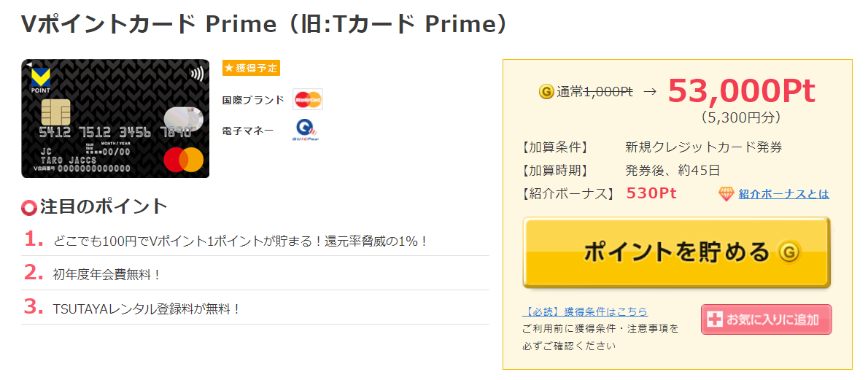
Task: Click the red circle icon beside 注目のポイント
Action: pos(29,208)
